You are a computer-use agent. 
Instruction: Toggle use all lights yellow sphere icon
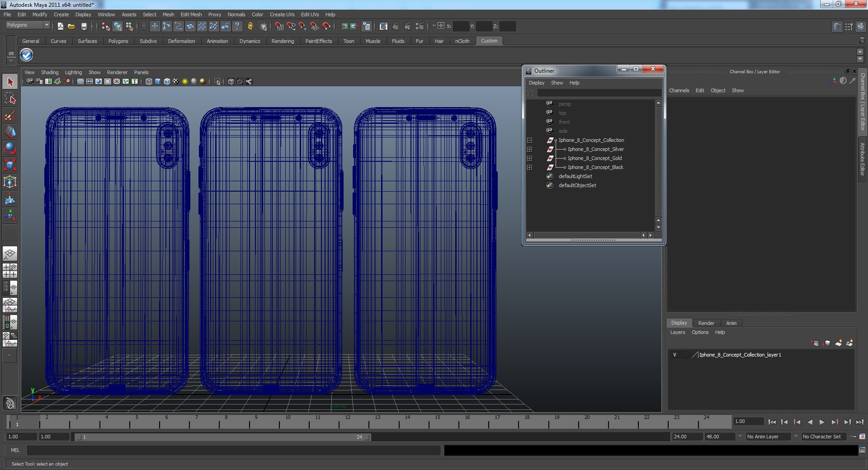185,81
